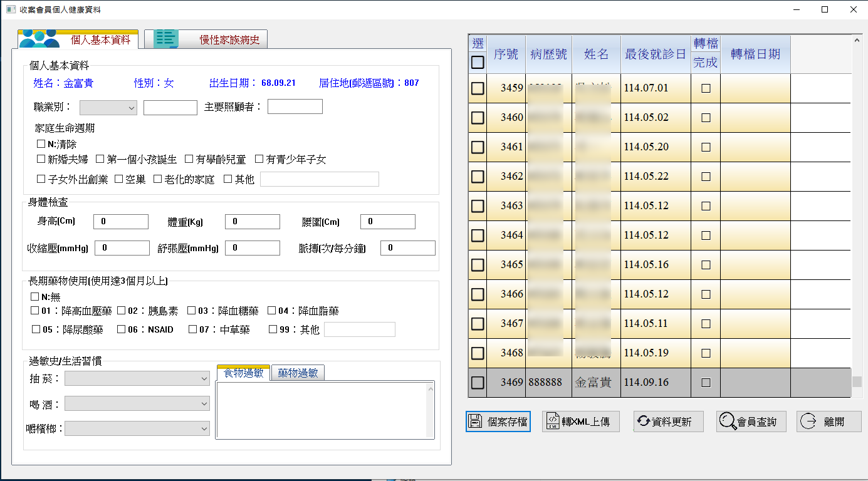The height and width of the screenshot is (481, 868).
Task: Enable 01：降高血壓藥 checkbox
Action: (35, 311)
